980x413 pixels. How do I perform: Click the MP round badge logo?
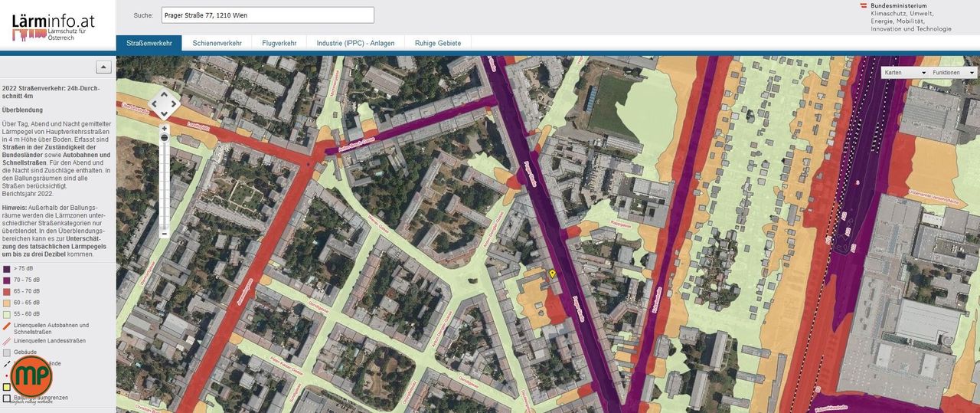click(32, 376)
